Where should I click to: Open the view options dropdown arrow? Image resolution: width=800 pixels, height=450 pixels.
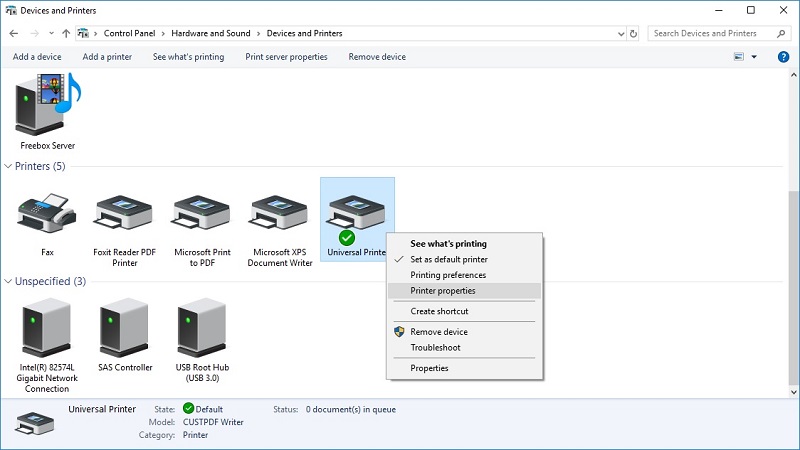pos(754,57)
